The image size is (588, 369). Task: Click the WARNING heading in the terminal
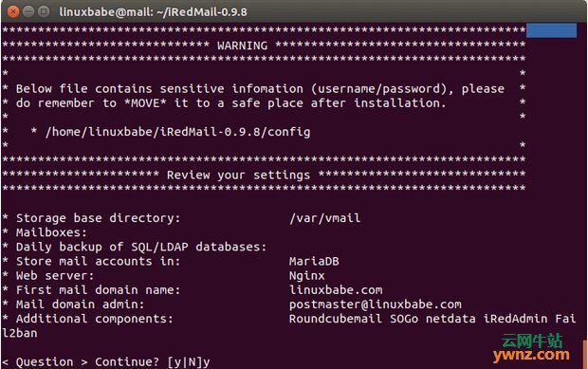coord(242,46)
